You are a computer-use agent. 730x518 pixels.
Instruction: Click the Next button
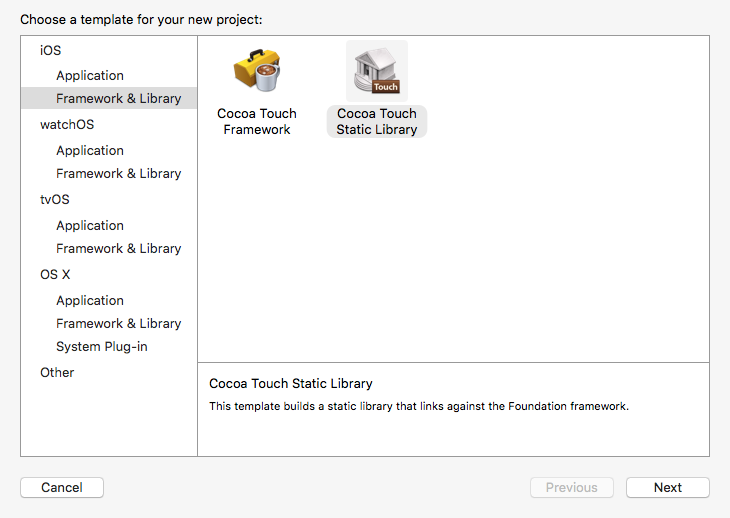pos(668,487)
